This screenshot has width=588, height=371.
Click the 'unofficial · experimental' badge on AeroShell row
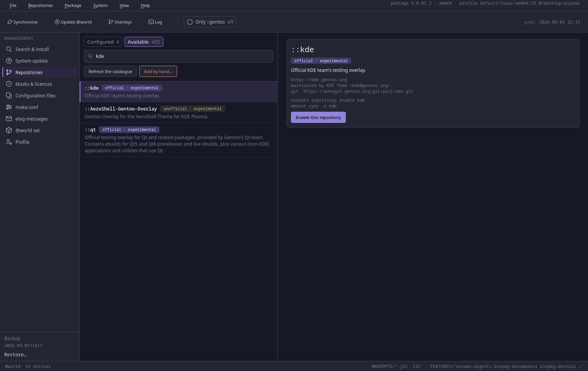(193, 109)
